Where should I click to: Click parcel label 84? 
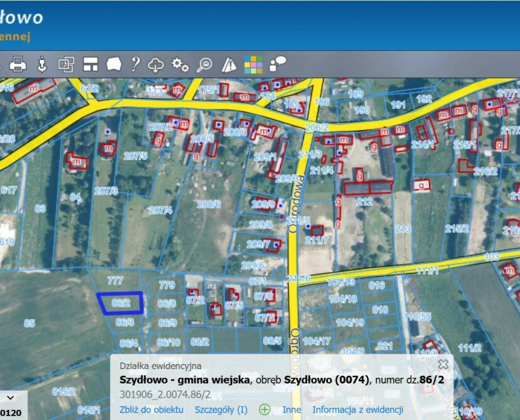click(75, 197)
